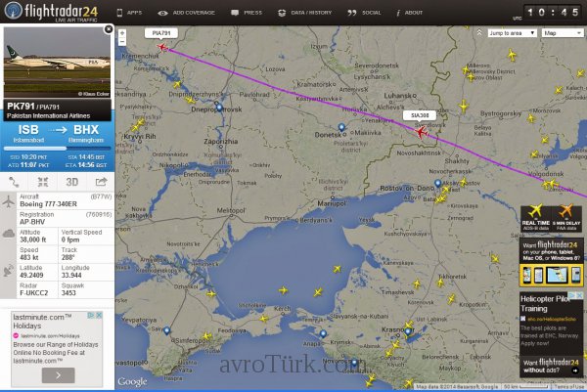Click registration AP-BHV
Image resolution: width=587 pixels, height=392 pixels.
[32, 222]
